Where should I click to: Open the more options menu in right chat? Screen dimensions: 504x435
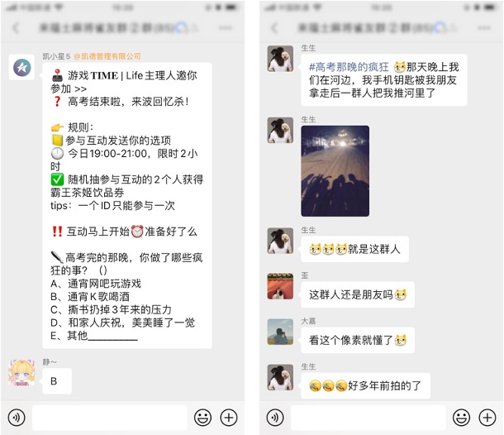click(x=483, y=28)
